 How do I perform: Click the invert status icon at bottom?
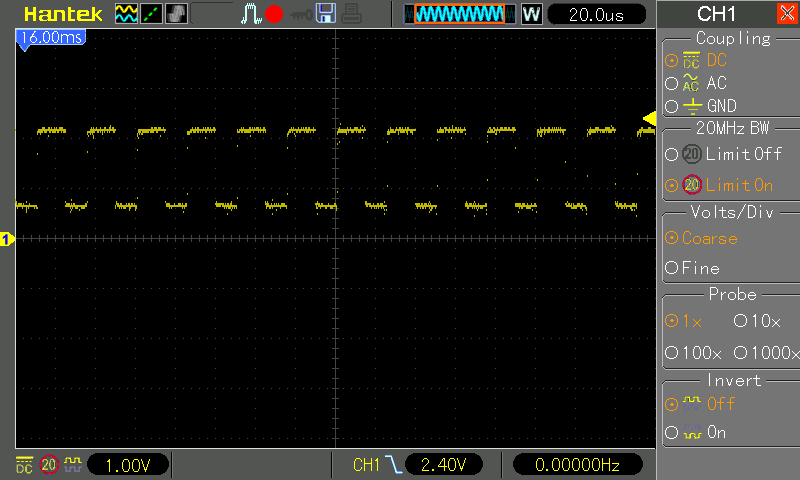tap(73, 465)
